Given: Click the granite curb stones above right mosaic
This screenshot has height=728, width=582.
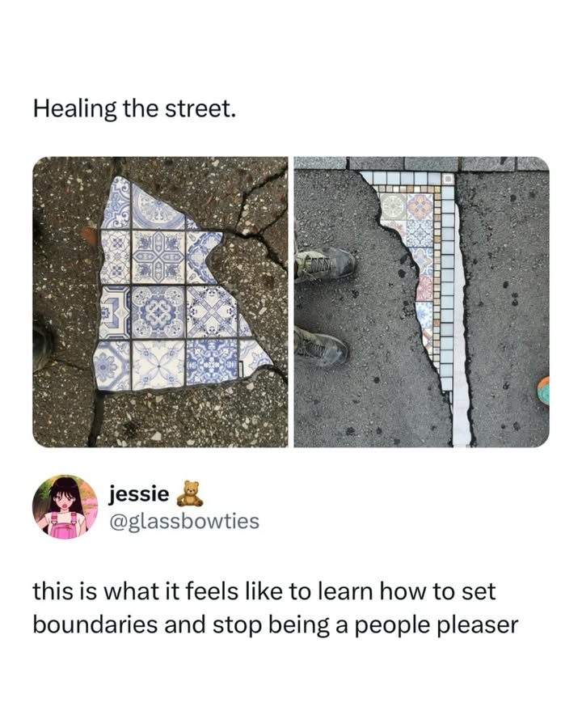Looking at the screenshot, I should [421, 163].
